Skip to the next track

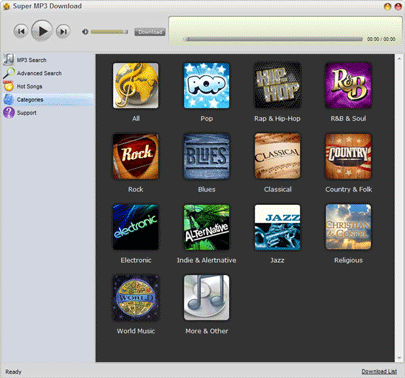(63, 31)
